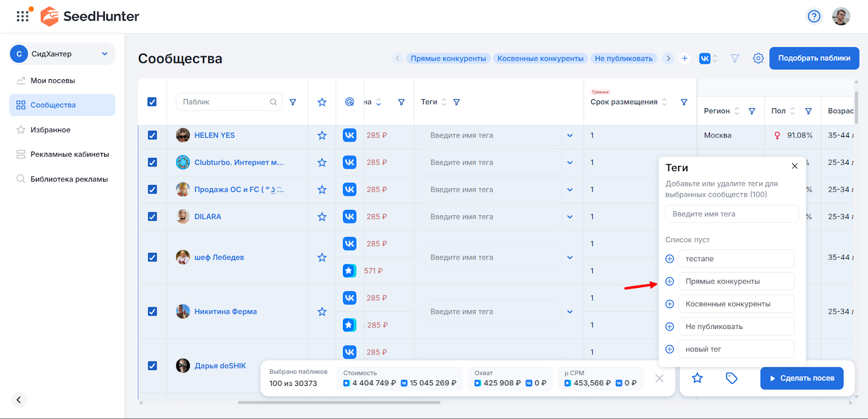Go to Мои посевы in sidebar
Image resolution: width=868 pixels, height=419 pixels.
coord(53,81)
